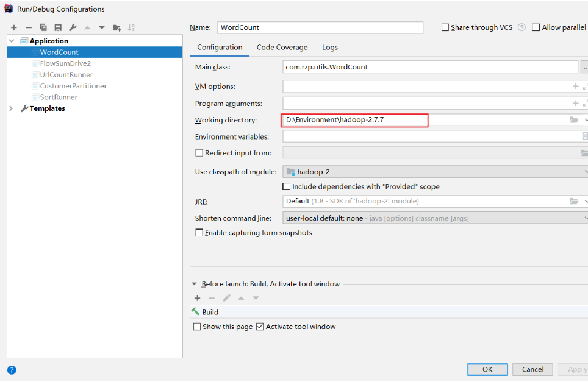Browse the Working directory folder icon
This screenshot has width=588, height=382.
tap(573, 120)
